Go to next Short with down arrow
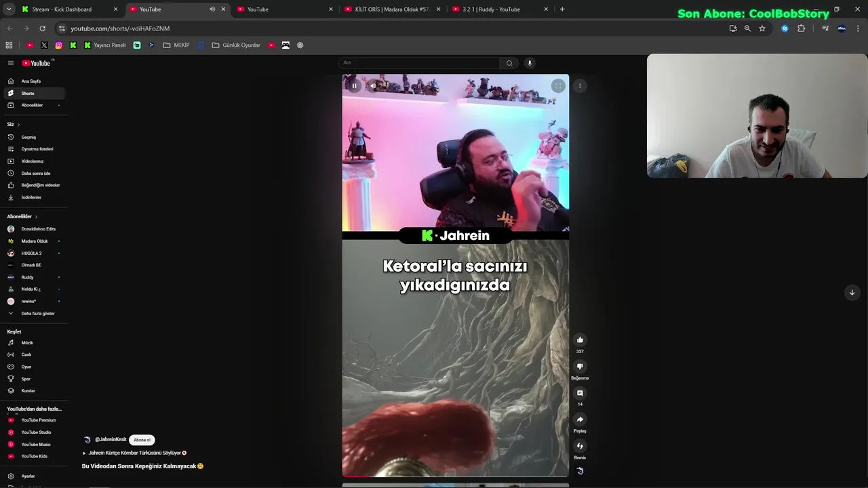The image size is (868, 488). [852, 292]
